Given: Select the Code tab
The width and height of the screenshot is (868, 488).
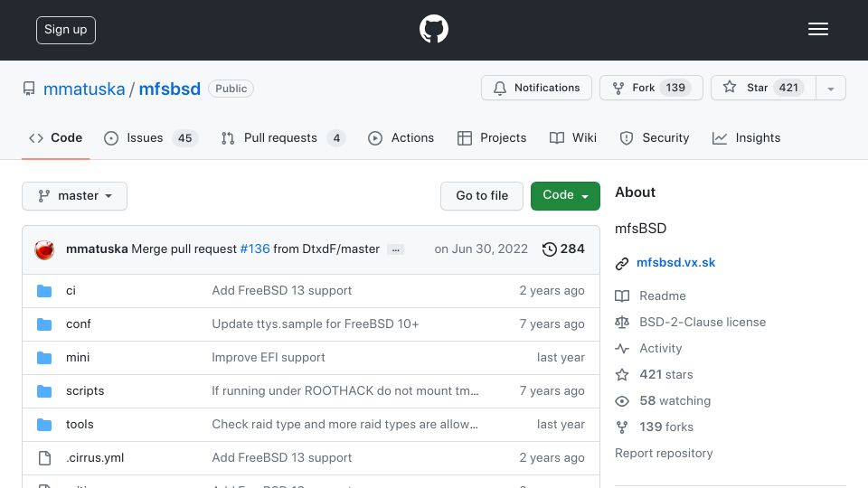Looking at the screenshot, I should (55, 137).
